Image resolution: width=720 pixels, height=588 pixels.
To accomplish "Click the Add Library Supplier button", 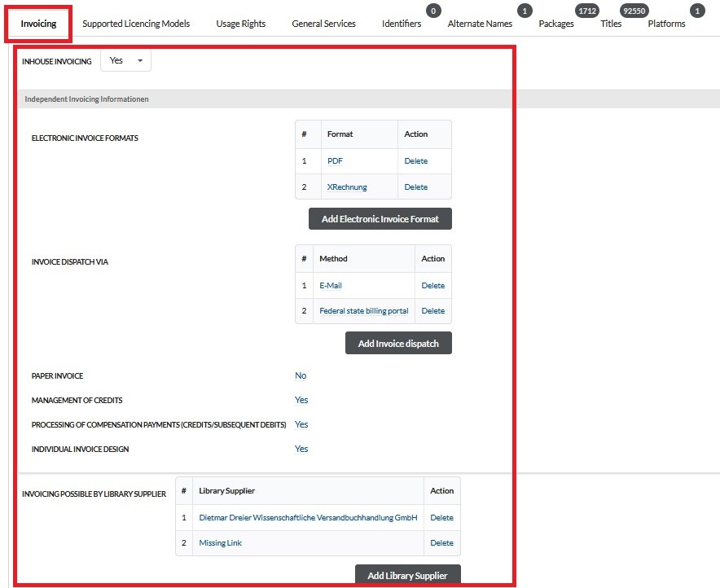I will pyautogui.click(x=407, y=576).
